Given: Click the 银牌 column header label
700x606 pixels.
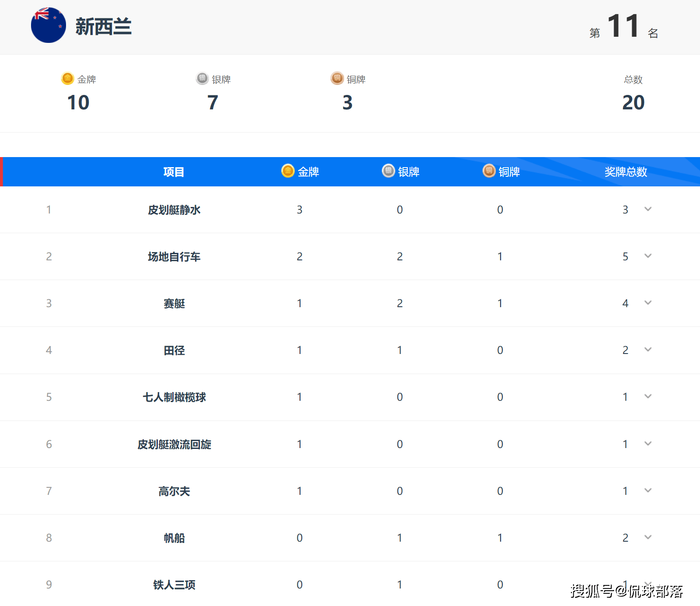Looking at the screenshot, I should (x=409, y=172).
